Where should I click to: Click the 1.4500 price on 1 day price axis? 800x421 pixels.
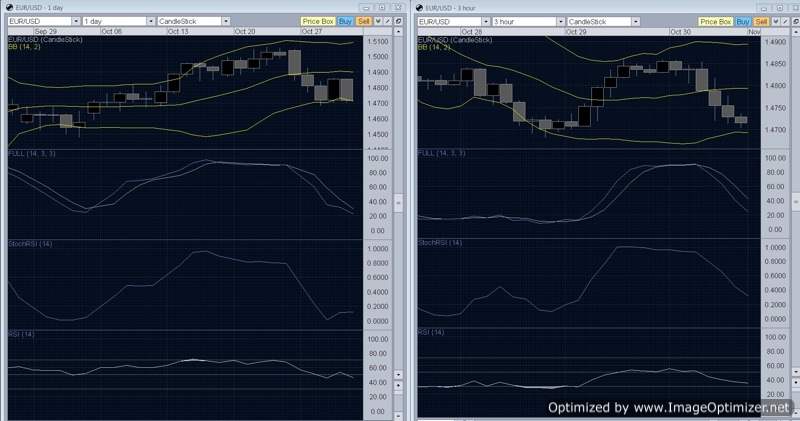(x=378, y=135)
